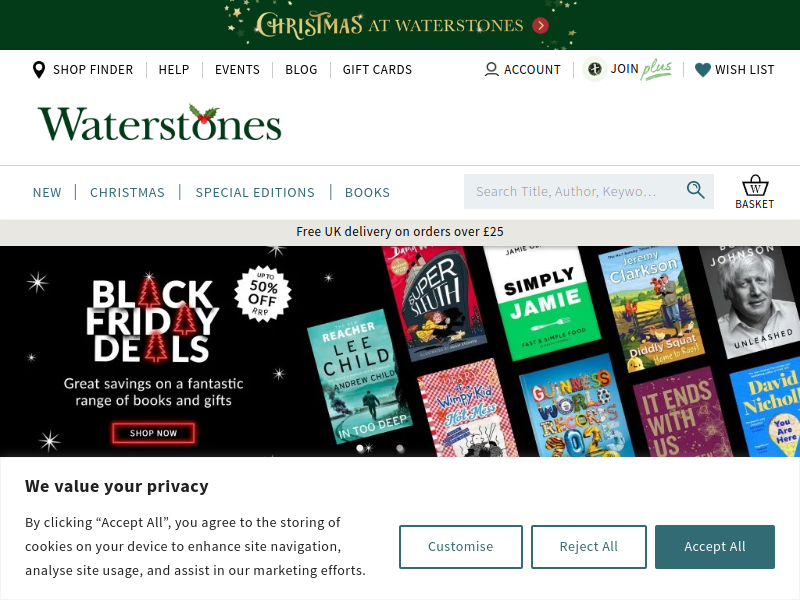Click the Shop Finder location pin icon
This screenshot has width=800, height=600.
pyautogui.click(x=38, y=69)
